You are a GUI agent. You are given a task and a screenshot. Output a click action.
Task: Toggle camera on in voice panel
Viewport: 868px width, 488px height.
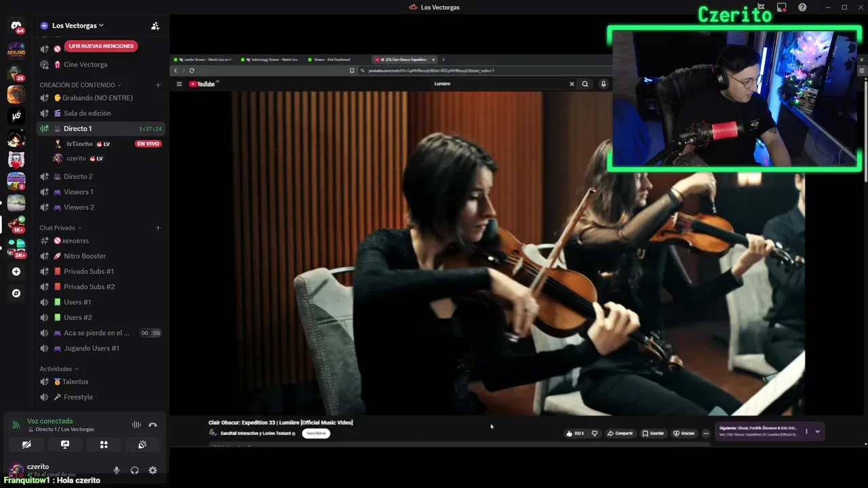[x=26, y=445]
